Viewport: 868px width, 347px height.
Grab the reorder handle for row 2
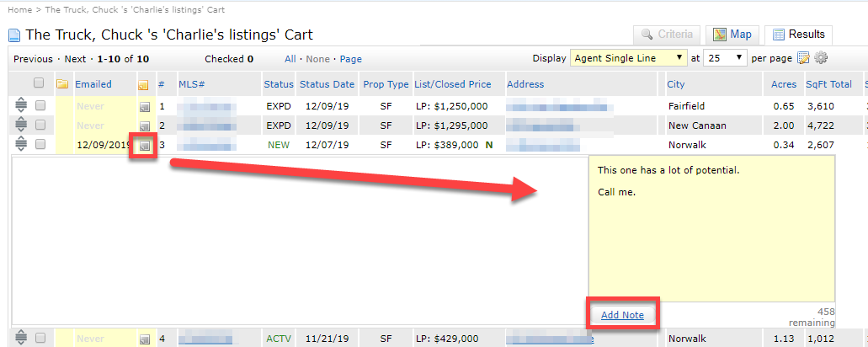point(21,125)
